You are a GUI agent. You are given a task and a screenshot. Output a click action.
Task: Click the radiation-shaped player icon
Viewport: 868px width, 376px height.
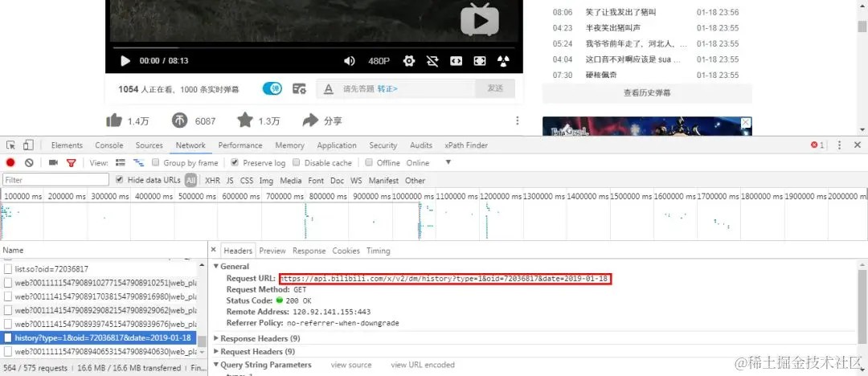click(x=502, y=61)
